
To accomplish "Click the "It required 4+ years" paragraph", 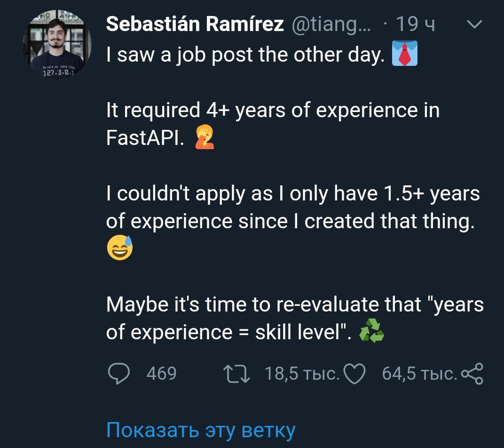I will (x=273, y=124).
